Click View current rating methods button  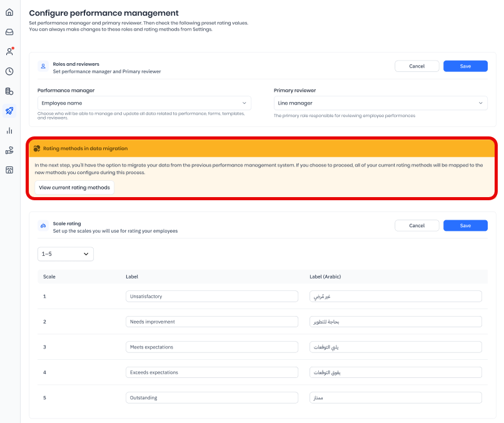tap(74, 188)
